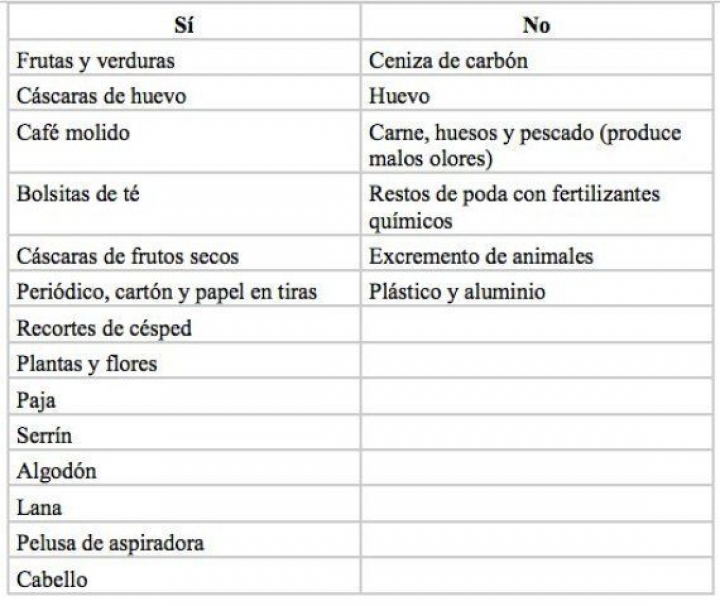Click the "Cabello" cell
Screen dimensions: 720x606
point(52,579)
